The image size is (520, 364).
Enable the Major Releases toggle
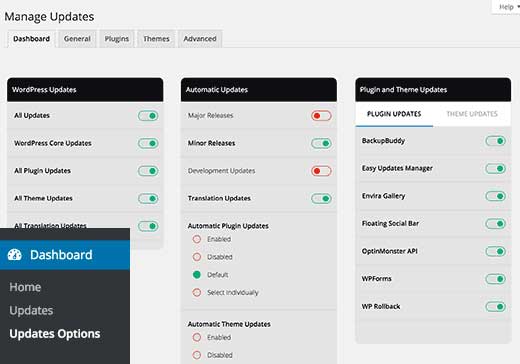[x=321, y=116]
